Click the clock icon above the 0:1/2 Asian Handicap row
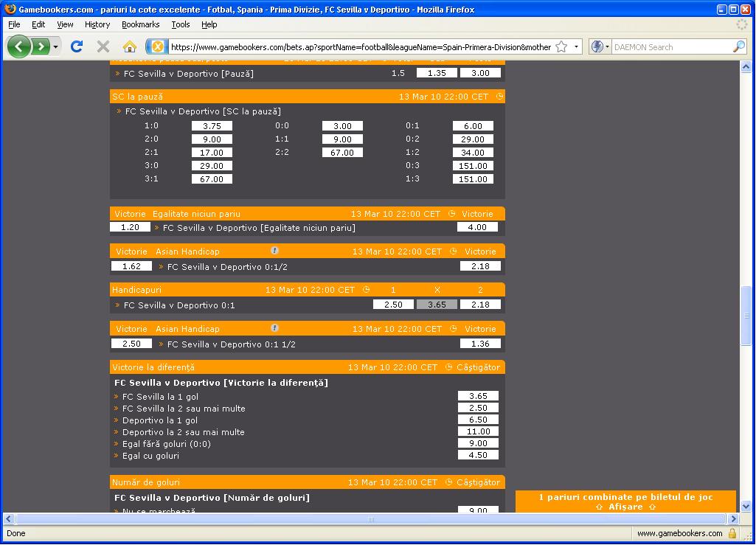Image resolution: width=756 pixels, height=545 pixels. click(453, 251)
